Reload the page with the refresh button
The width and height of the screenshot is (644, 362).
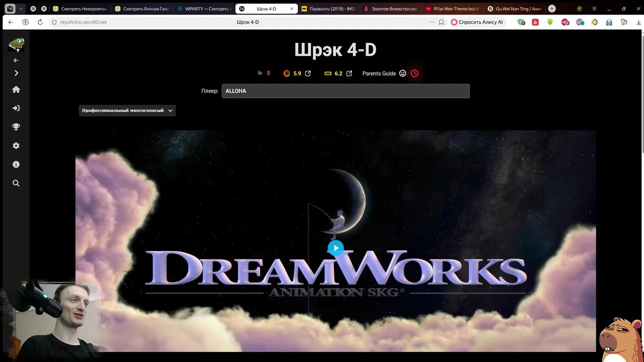(40, 22)
